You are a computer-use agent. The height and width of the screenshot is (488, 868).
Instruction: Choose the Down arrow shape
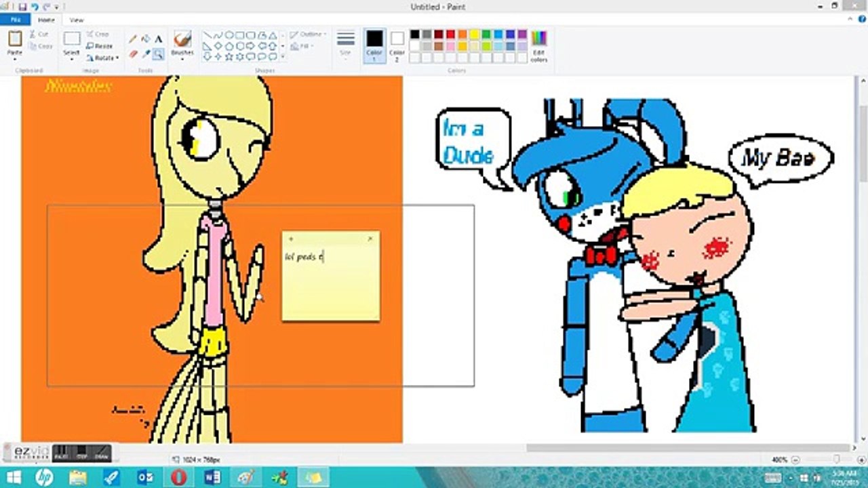coord(208,56)
